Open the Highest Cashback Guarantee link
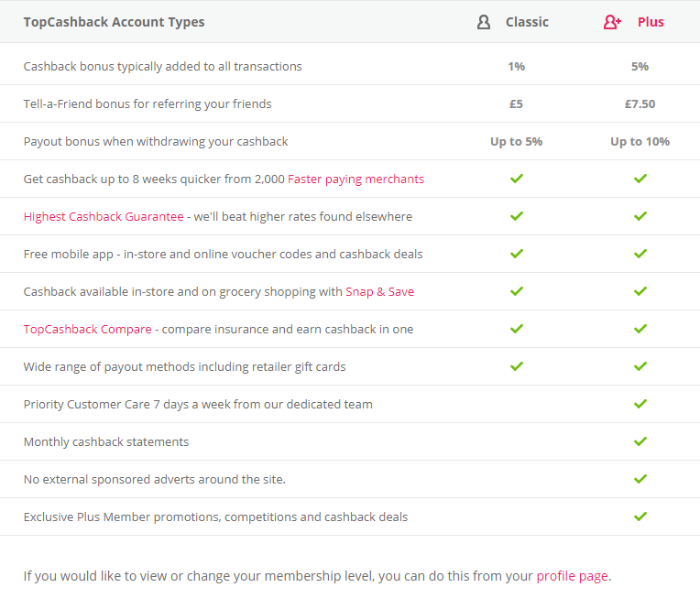 tap(104, 216)
